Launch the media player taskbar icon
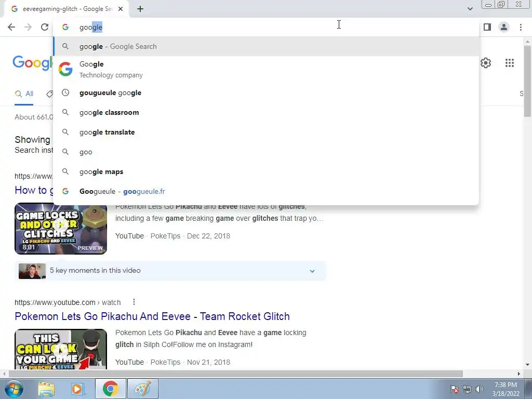 [78, 389]
